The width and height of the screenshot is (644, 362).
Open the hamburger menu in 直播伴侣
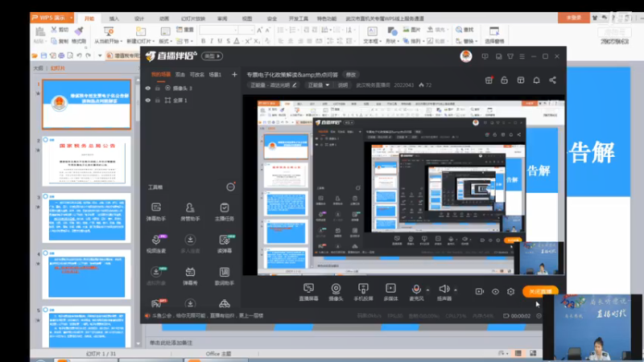522,56
